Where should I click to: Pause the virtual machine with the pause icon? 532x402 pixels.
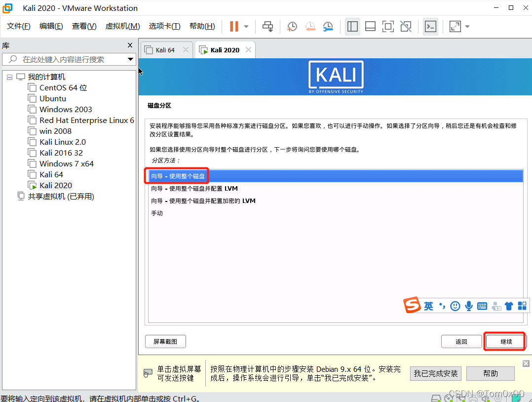click(234, 27)
